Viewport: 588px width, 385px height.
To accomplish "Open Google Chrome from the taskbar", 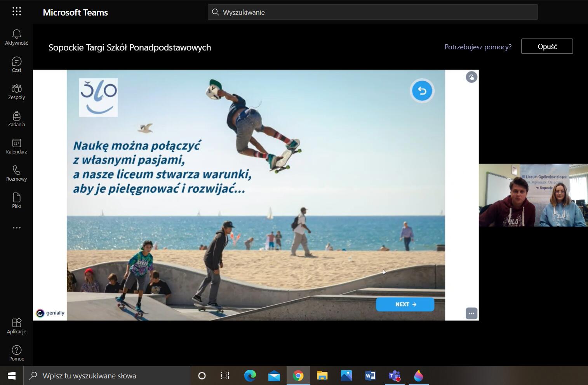I will 298,376.
